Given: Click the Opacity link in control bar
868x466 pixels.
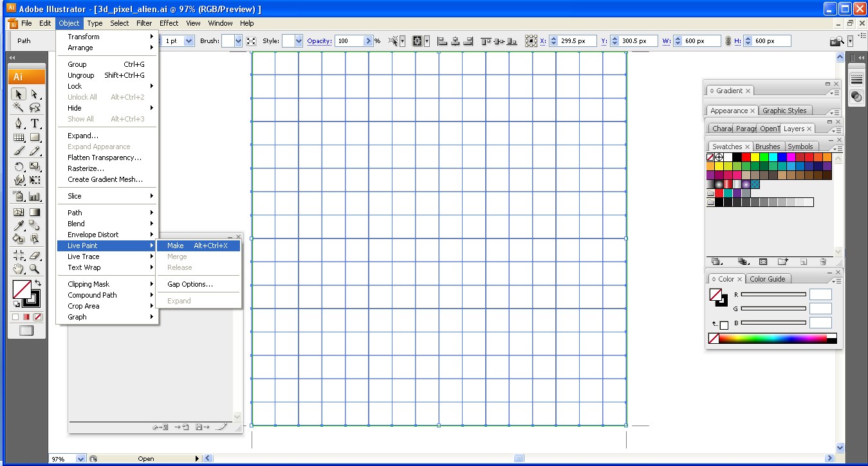Looking at the screenshot, I should point(319,41).
